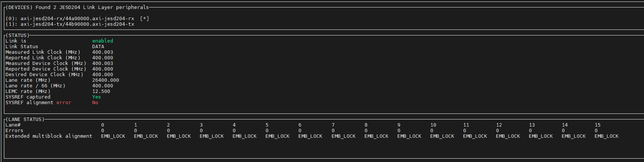This screenshot has width=644, height=162.
Task: Click EMB_LOCK status for lane 15
Action: point(606,136)
